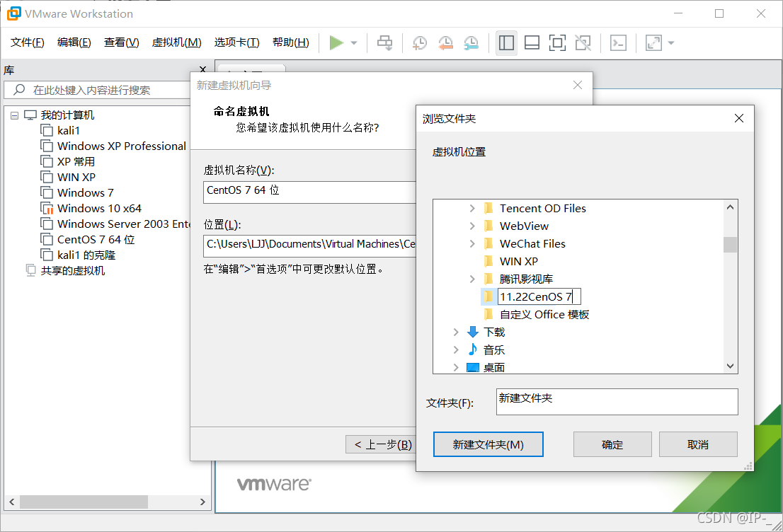Open the 虚拟机(M) menu
The image size is (783, 532).
177,42
